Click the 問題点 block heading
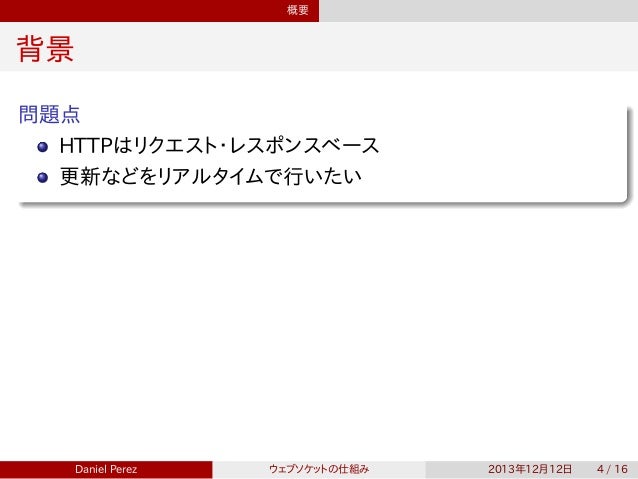This screenshot has height=479, width=638. click(x=49, y=114)
